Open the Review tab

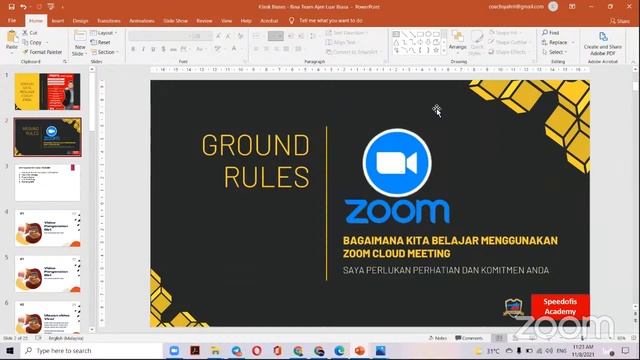204,21
